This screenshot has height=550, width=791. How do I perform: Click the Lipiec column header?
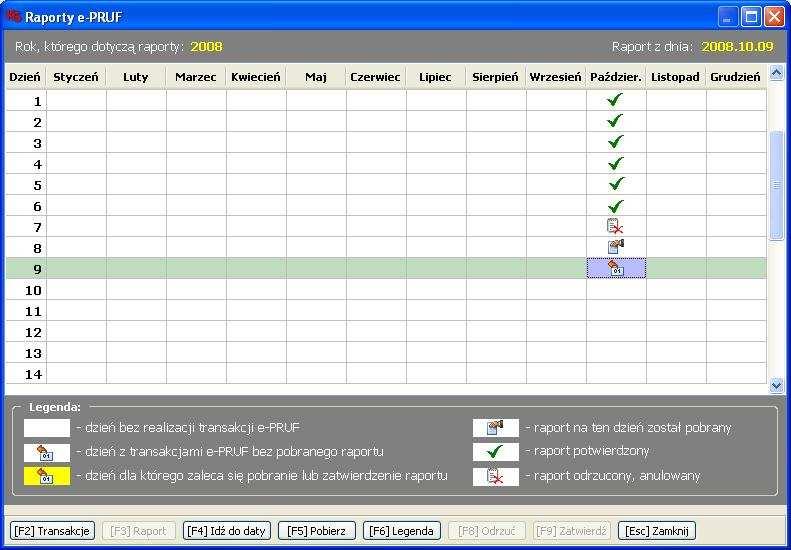[435, 77]
